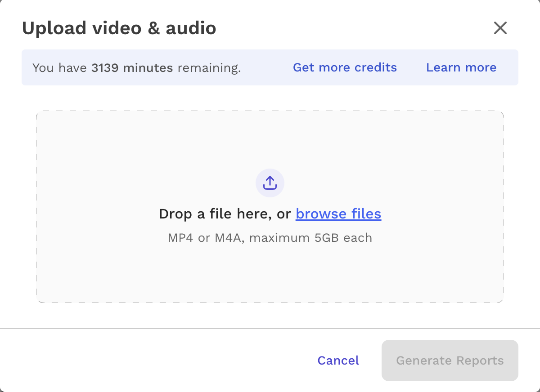Click the upload arrow icon
Image resolution: width=540 pixels, height=392 pixels.
point(270,183)
